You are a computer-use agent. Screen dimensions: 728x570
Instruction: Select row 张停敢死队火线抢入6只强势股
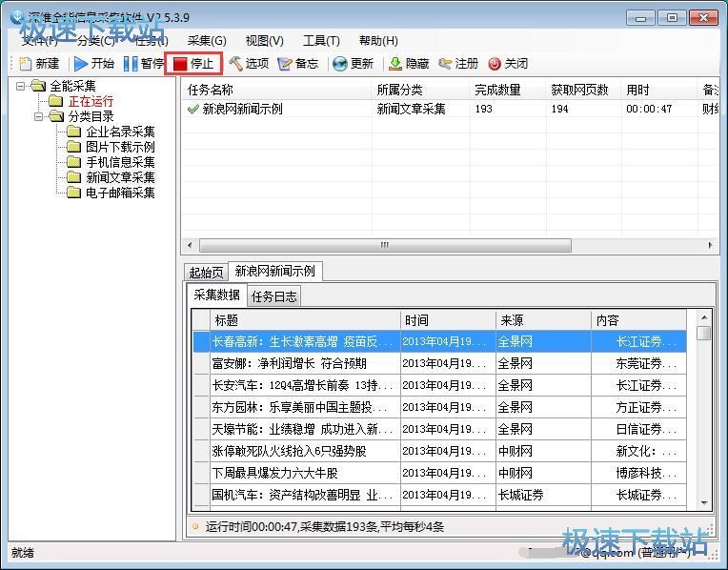coord(439,451)
